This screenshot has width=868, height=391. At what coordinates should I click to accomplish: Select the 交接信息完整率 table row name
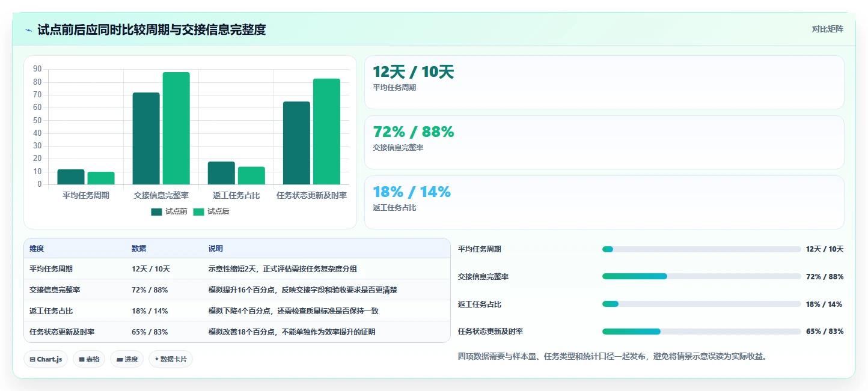[55, 290]
